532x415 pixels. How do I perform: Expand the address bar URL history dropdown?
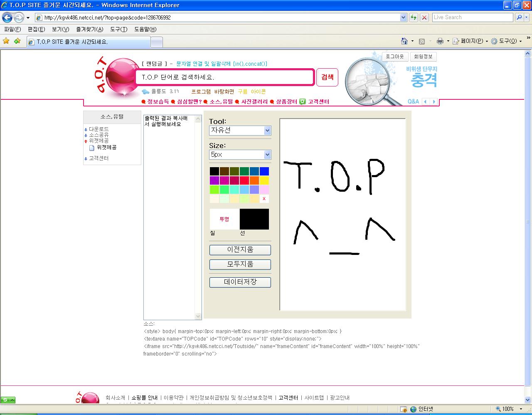point(403,17)
